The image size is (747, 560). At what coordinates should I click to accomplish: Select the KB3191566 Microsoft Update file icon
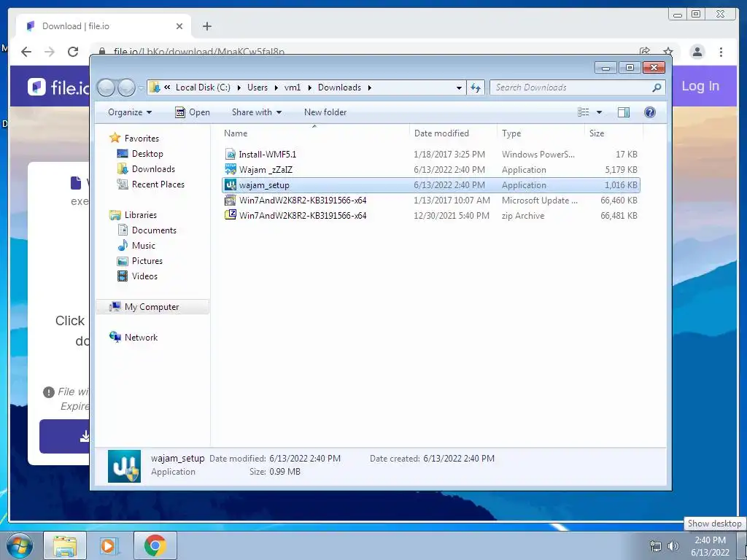click(231, 200)
